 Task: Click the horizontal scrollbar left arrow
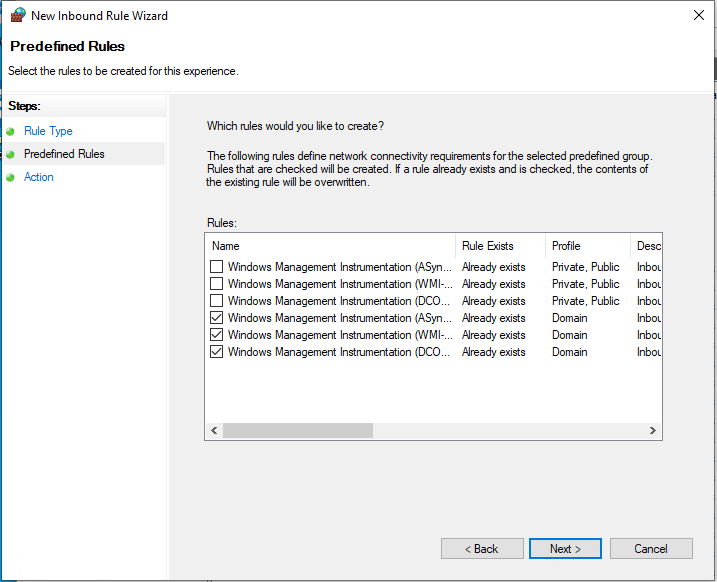coord(214,430)
